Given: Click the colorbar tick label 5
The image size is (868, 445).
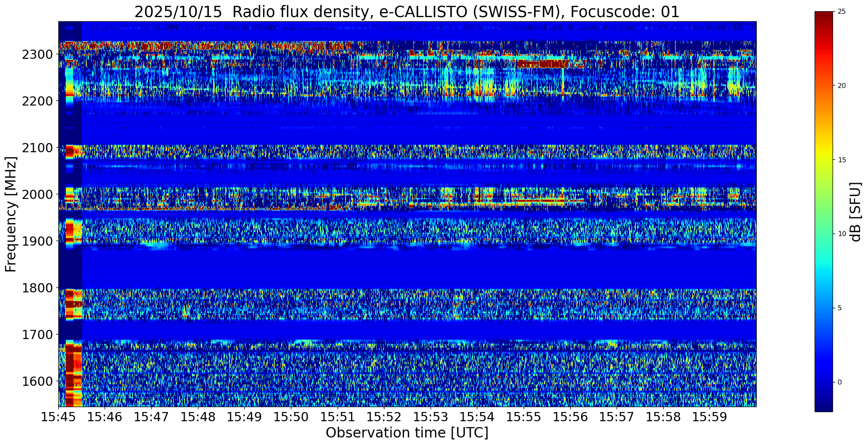Looking at the screenshot, I should tap(840, 308).
